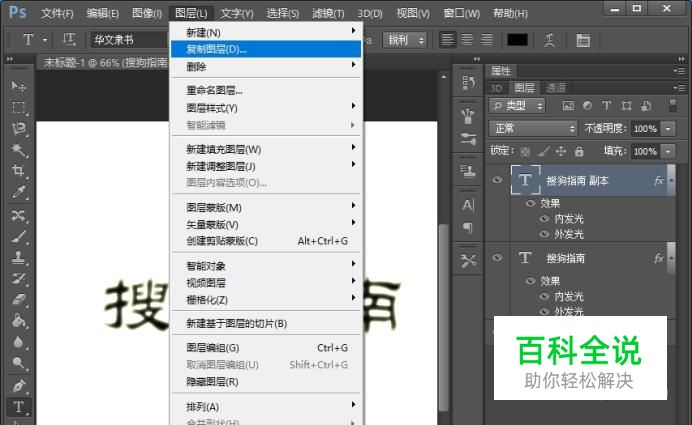Hide the 搜狗指南 副本 layer
Viewport: 692px width, 425px height.
(x=497, y=180)
